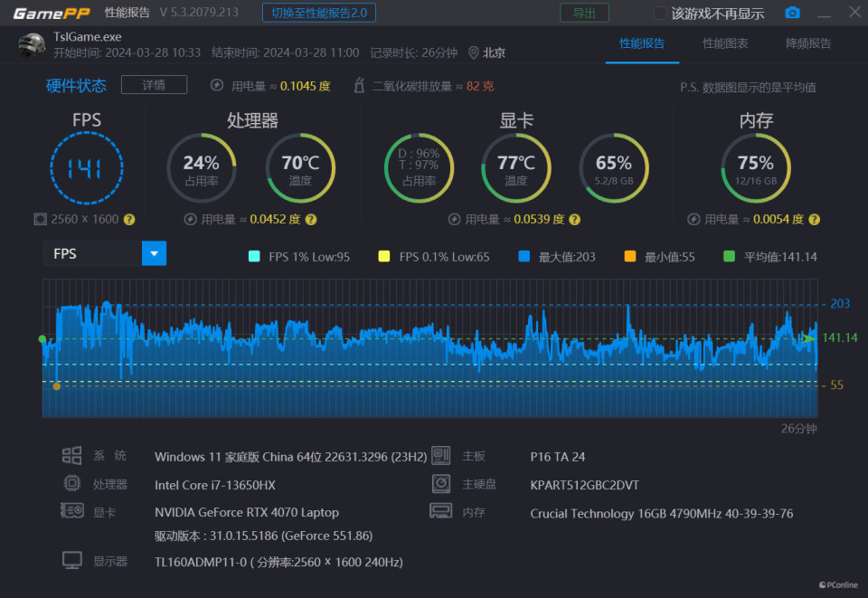Click the orange minimum point on chart

click(56, 386)
